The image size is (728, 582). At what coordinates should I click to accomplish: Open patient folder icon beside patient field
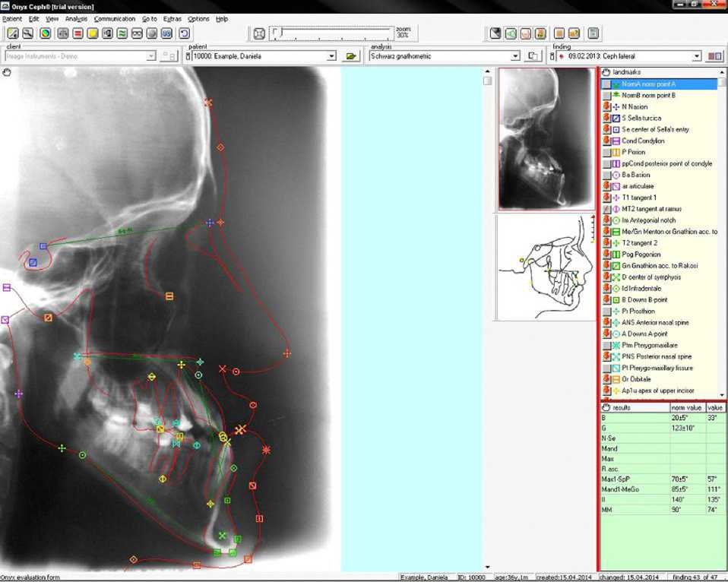coord(351,56)
